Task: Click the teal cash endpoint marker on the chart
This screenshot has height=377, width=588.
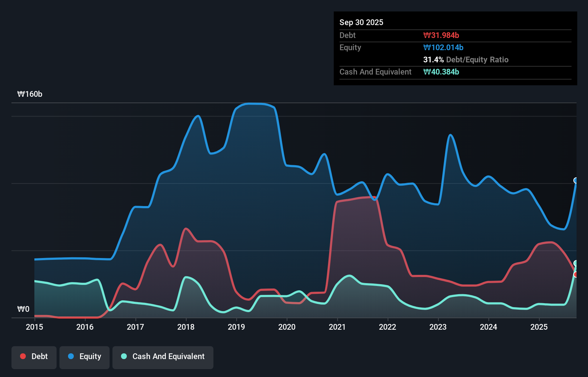Action: tap(576, 264)
